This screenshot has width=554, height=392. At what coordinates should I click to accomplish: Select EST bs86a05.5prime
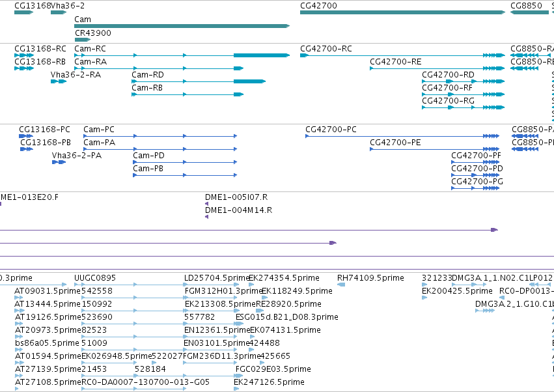click(x=18, y=350)
